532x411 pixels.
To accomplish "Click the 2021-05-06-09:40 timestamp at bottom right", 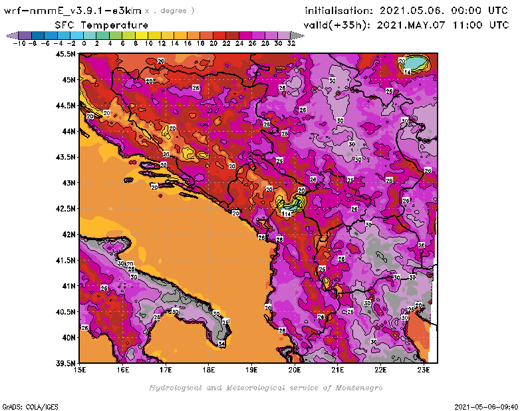I will (490, 406).
